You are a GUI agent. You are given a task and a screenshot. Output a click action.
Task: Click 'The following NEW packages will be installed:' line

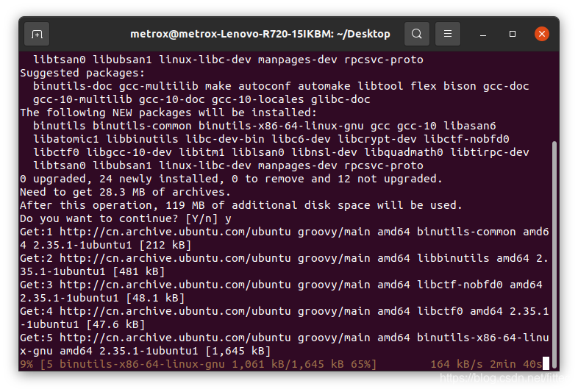click(x=168, y=113)
